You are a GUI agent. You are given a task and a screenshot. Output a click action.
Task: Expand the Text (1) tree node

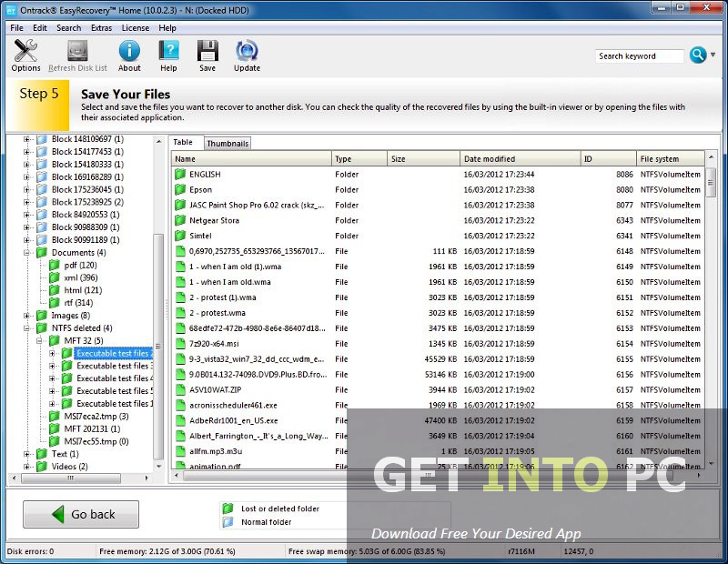pyautogui.click(x=27, y=454)
